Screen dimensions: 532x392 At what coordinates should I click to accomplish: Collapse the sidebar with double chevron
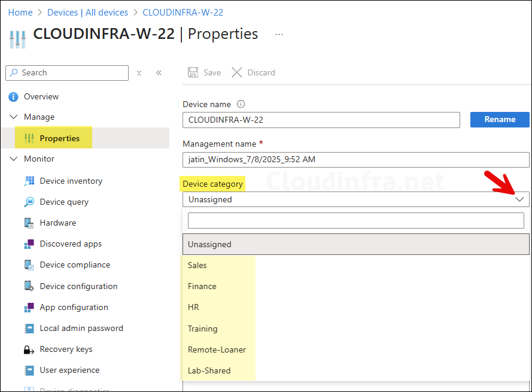(159, 73)
